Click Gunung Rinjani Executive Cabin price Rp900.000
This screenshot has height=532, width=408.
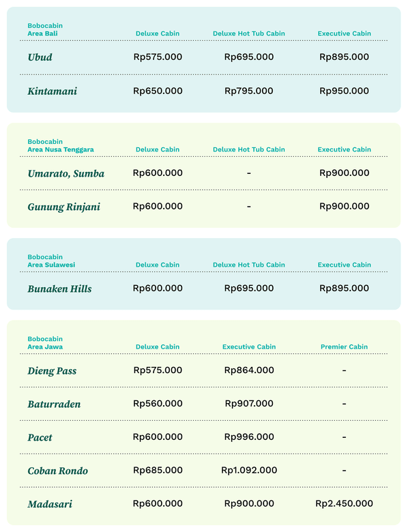click(x=344, y=206)
